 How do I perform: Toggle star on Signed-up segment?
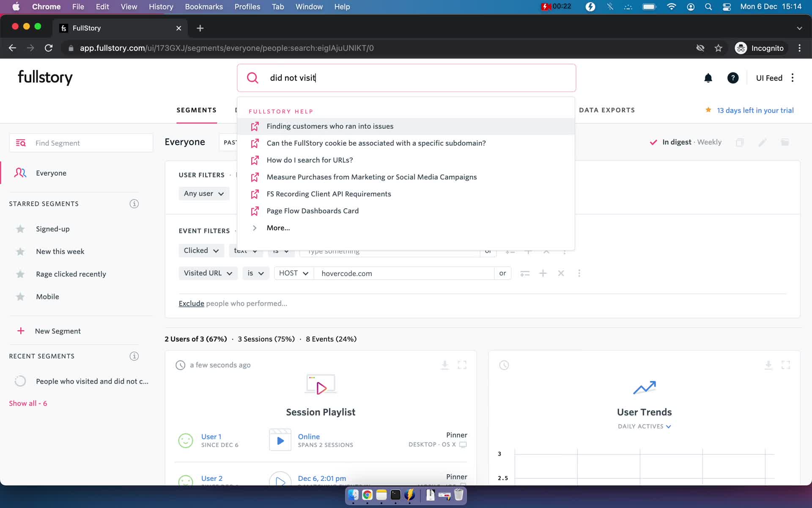coord(20,229)
